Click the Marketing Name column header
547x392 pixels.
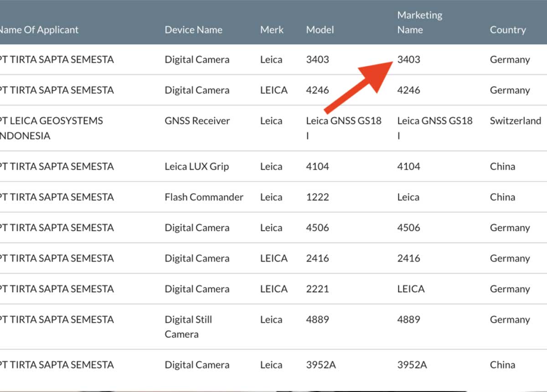click(x=419, y=22)
